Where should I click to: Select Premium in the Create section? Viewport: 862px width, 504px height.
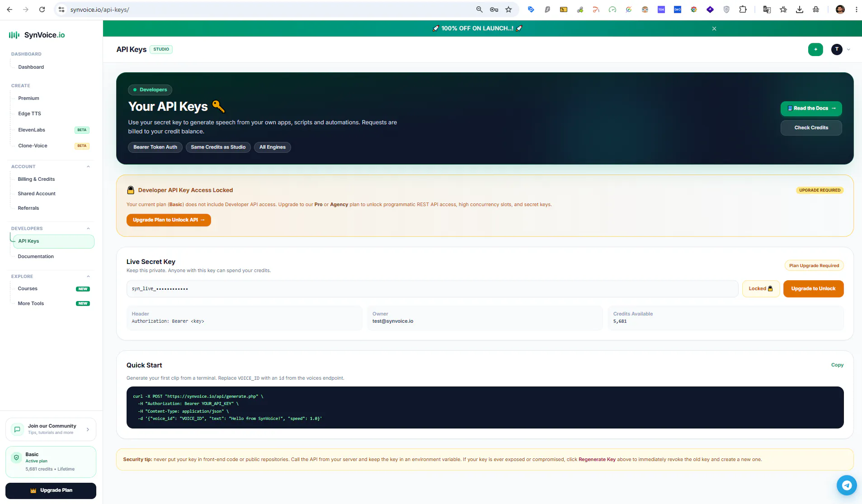click(29, 99)
